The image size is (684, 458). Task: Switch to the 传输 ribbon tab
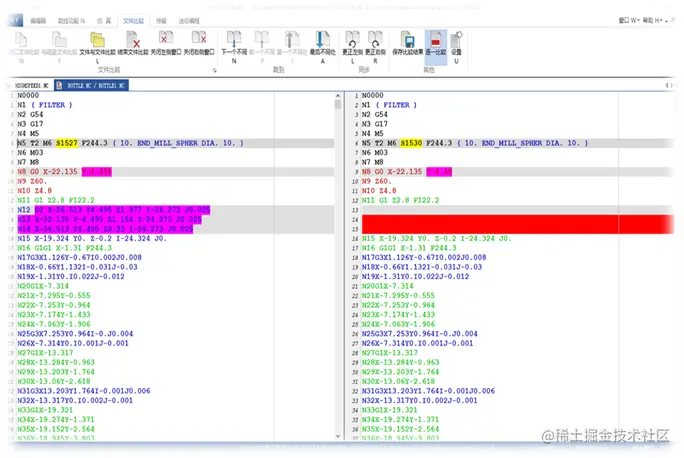point(161,21)
